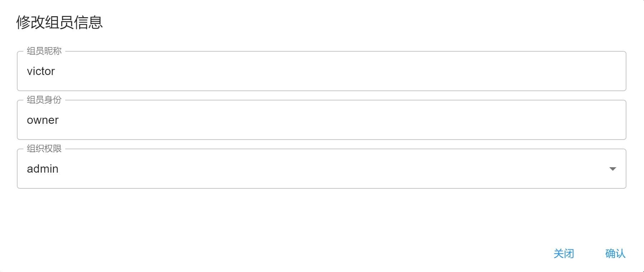Viewport: 644px width, 272px height.
Task: Place cursor in the victor text
Action: pos(41,71)
